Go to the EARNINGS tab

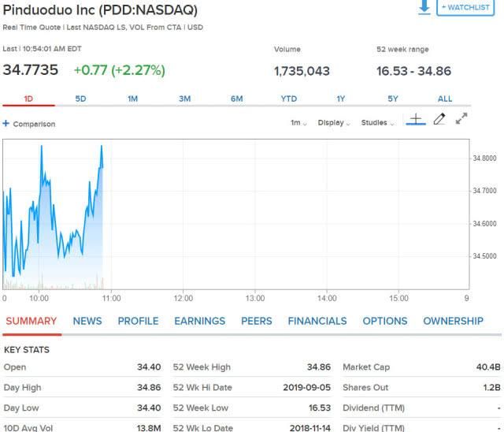199,321
